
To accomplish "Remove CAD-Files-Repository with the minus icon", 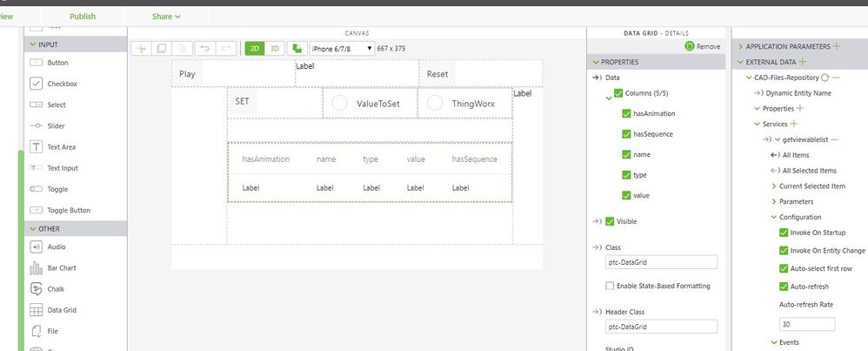I will 835,78.
